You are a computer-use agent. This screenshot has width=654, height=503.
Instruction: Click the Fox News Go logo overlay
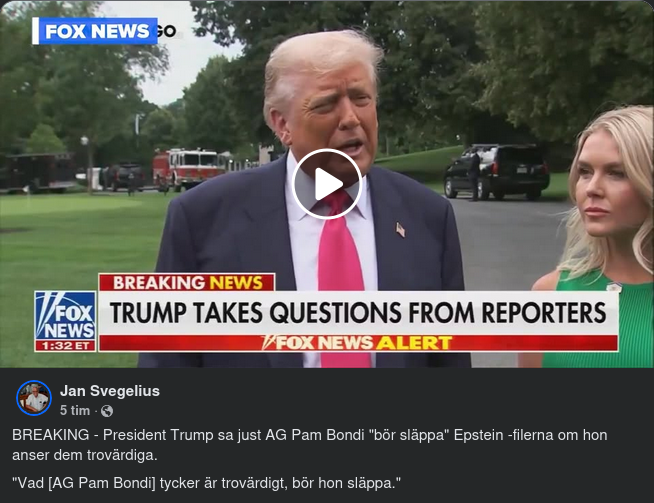[x=104, y=31]
